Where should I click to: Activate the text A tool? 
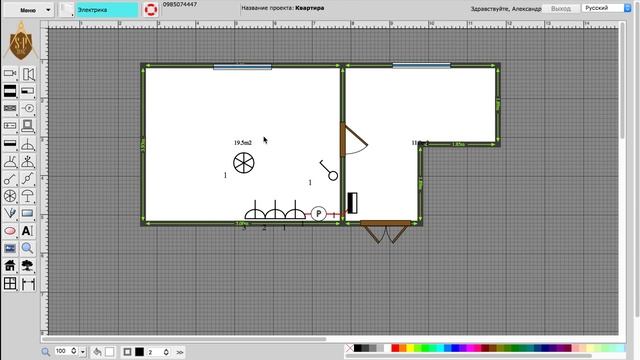tap(27, 231)
